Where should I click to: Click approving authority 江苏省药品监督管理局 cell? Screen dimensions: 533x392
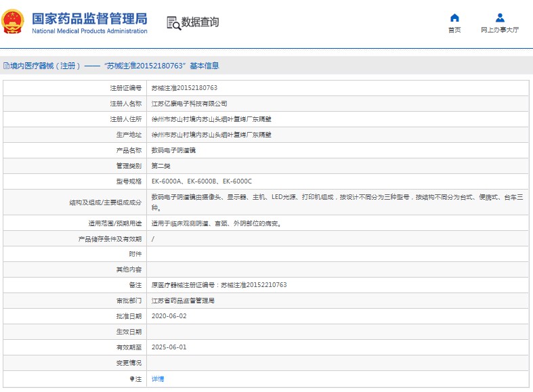coord(182,301)
